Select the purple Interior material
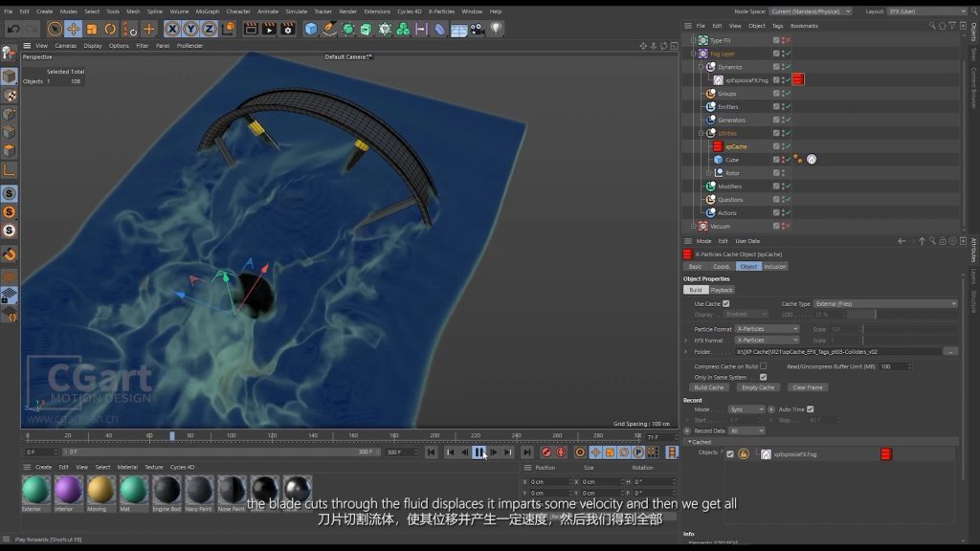The image size is (980, 551). pos(68,489)
